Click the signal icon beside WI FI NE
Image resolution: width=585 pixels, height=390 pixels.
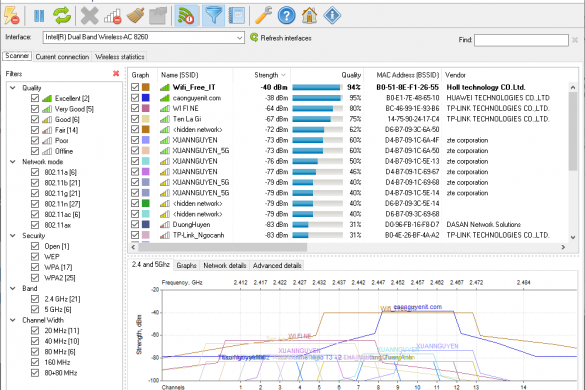coord(165,109)
